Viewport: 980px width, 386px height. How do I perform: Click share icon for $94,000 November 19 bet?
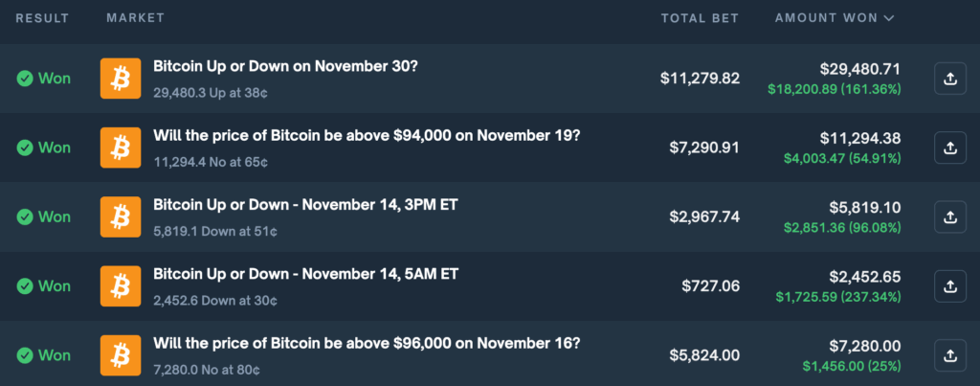point(950,148)
